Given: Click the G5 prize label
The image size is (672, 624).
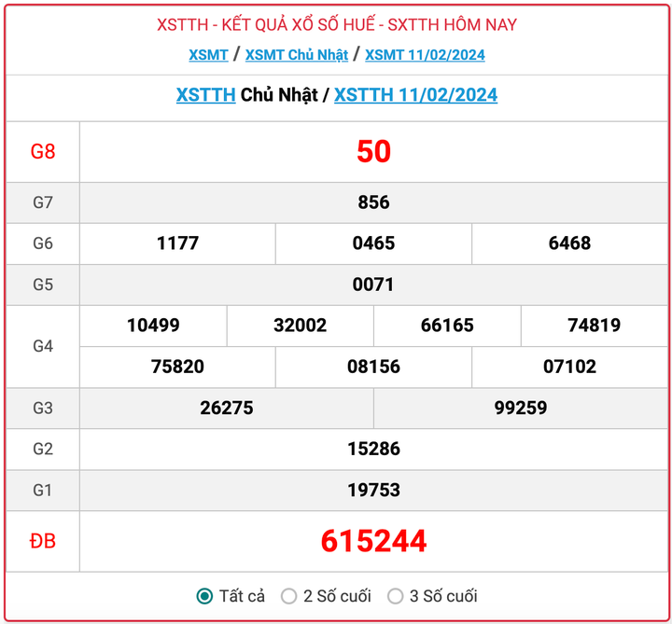Looking at the screenshot, I should [43, 284].
